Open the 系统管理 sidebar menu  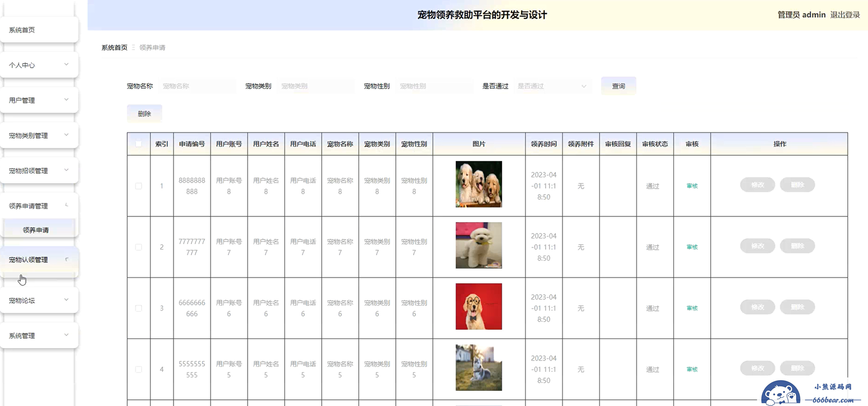coord(39,336)
